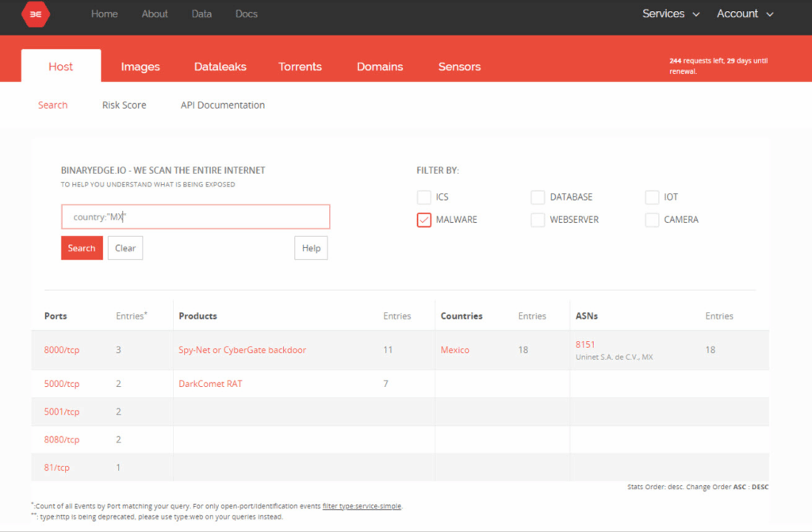Click the Countries column header

pos(462,316)
